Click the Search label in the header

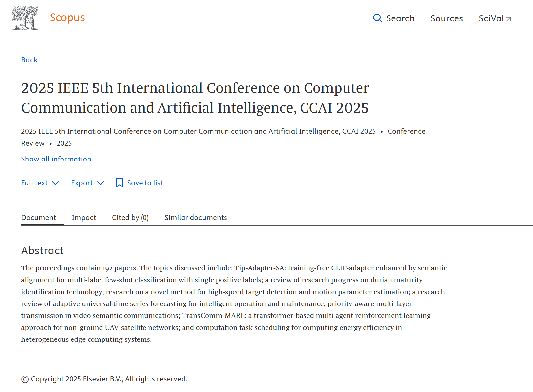[x=400, y=18]
